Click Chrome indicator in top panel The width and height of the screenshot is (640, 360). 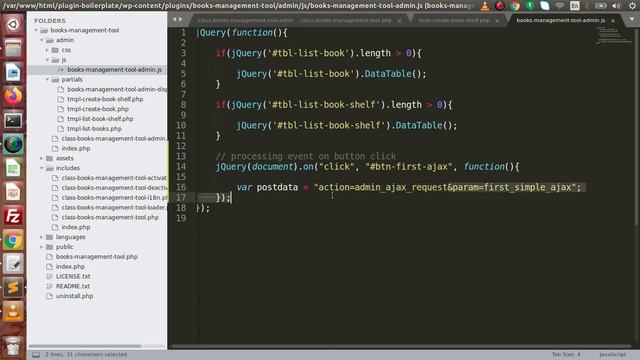(515, 6)
